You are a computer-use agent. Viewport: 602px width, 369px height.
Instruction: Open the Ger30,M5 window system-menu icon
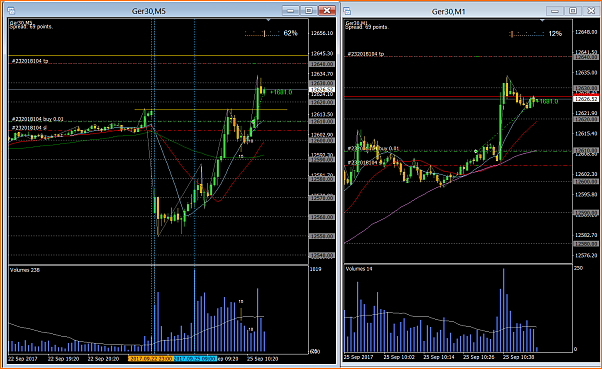11,11
